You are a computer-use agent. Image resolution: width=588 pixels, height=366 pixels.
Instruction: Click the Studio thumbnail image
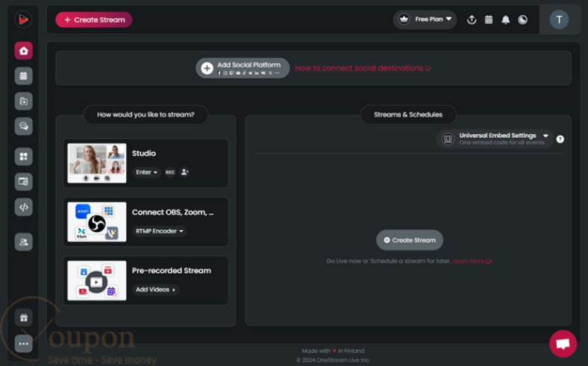97,163
